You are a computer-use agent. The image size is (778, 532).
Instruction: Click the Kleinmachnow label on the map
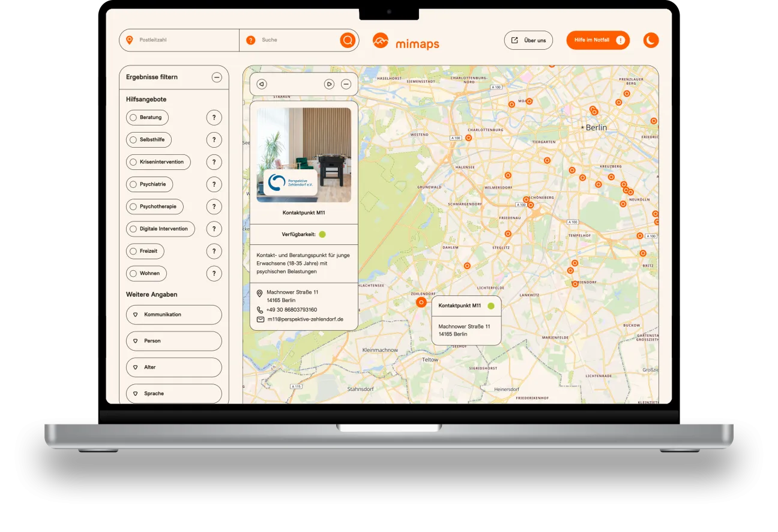[x=381, y=350]
